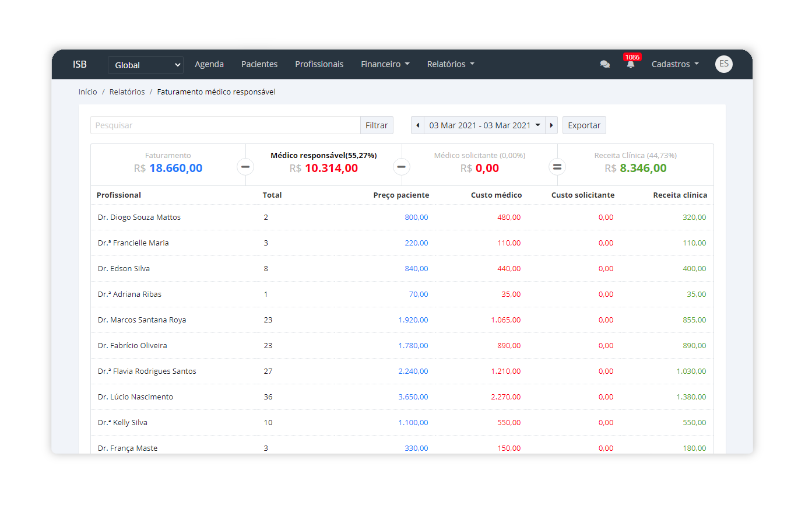Screen dimensions: 812x526
Task: Click clinic revenue 855,00 for Marcos Santana
Action: (694, 320)
